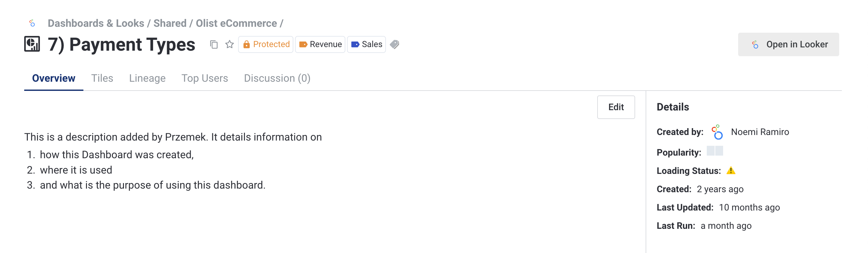
Task: Click the Loading Status warning icon
Action: [731, 171]
